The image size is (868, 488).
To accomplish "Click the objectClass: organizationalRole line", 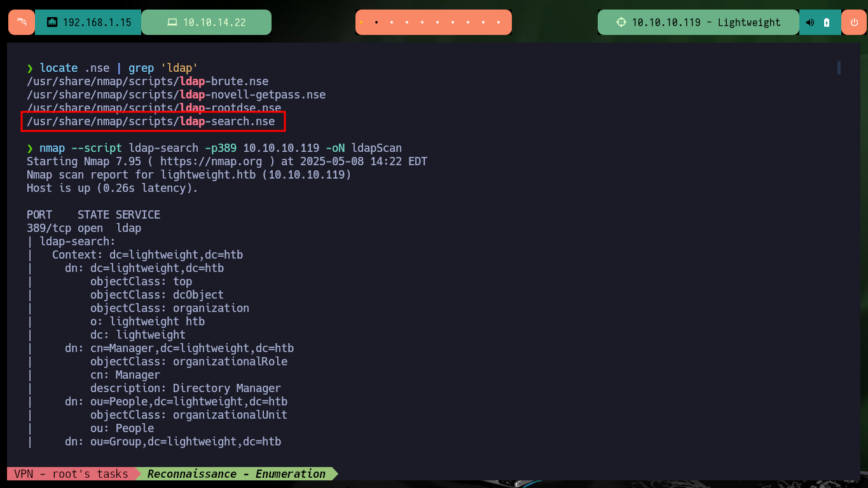I will 189,362.
